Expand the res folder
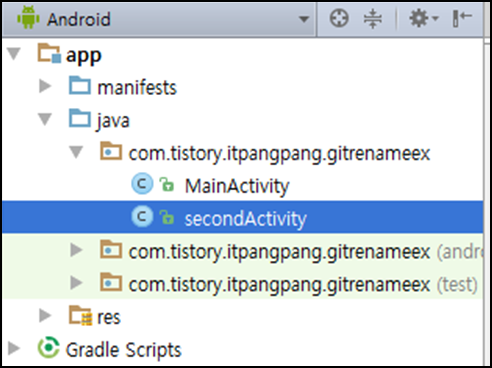Image resolution: width=492 pixels, height=368 pixels. 45,315
